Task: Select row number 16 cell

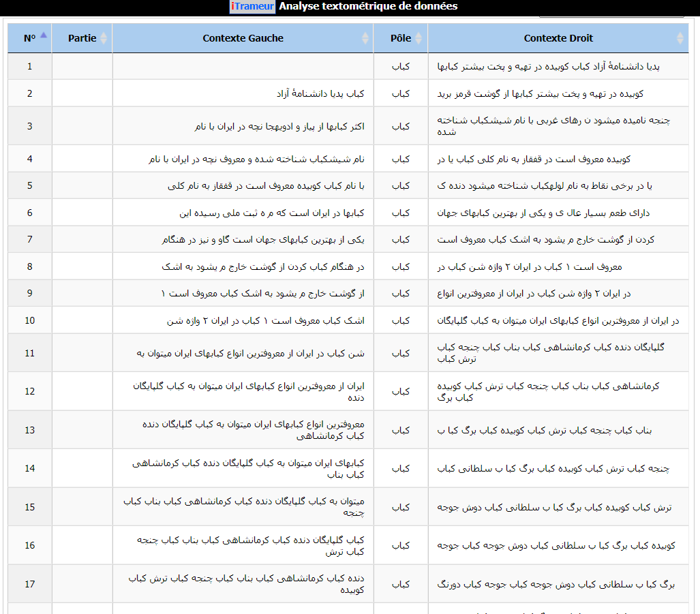Action: click(x=29, y=546)
